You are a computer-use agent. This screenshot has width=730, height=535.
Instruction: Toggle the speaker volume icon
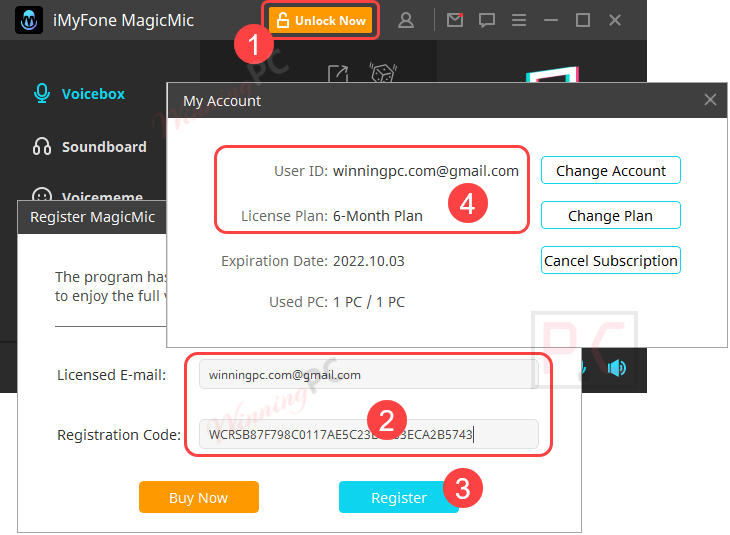point(617,368)
